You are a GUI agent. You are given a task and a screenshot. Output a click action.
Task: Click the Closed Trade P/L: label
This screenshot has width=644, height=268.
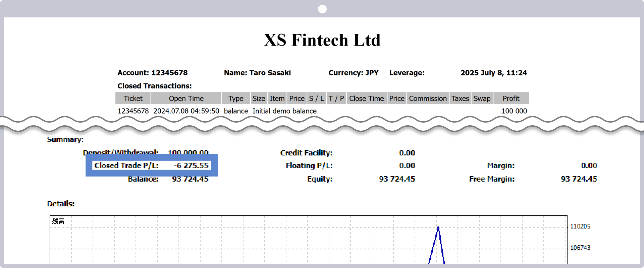pos(126,165)
